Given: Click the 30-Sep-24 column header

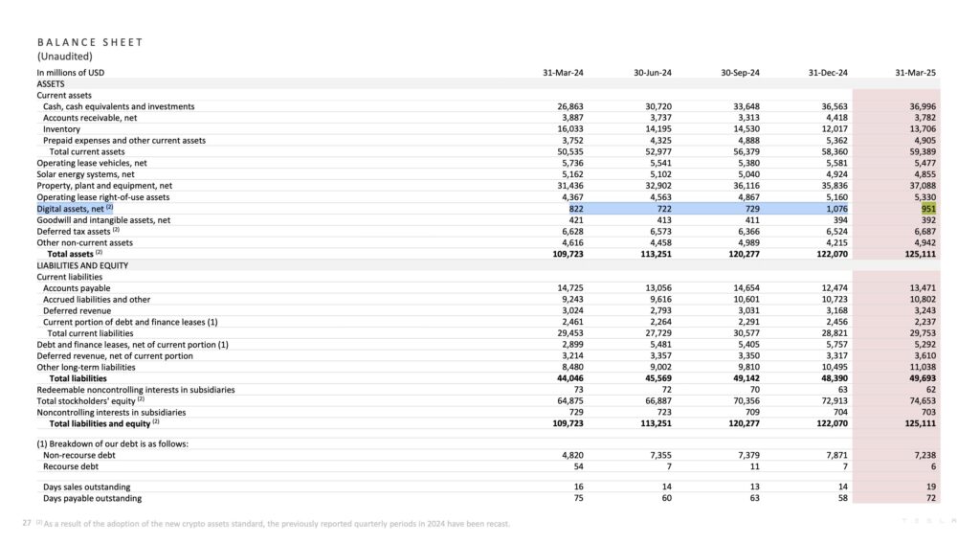Looking at the screenshot, I should point(740,73).
